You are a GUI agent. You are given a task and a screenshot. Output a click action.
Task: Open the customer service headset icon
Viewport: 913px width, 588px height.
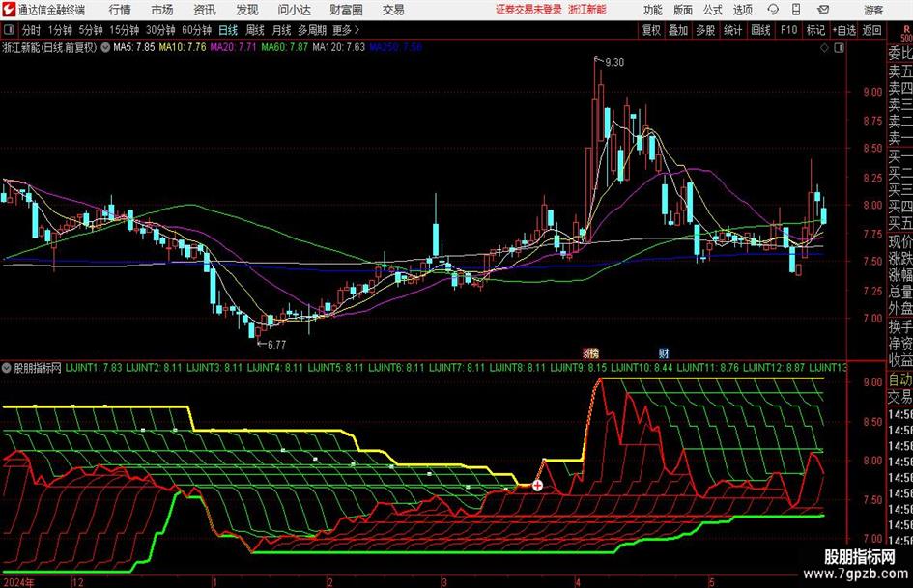coord(773,10)
